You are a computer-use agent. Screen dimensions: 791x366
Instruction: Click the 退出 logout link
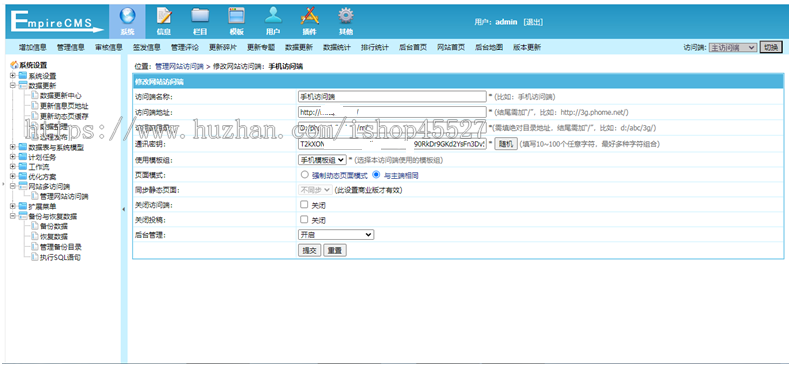[533, 22]
